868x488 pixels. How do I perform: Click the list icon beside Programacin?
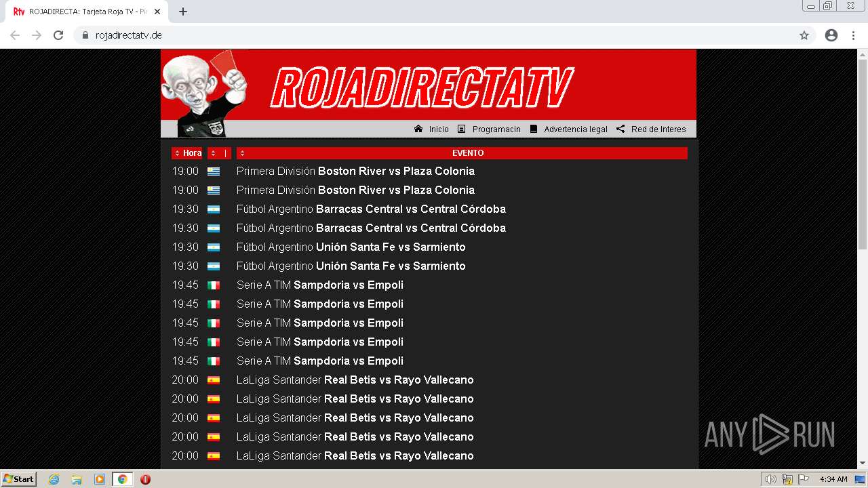[462, 129]
